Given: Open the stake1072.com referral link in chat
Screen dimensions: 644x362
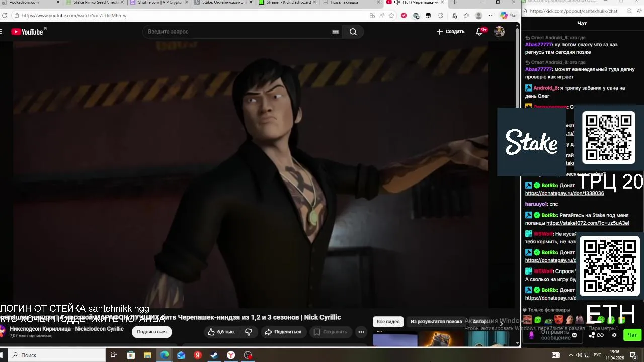Looking at the screenshot, I should pyautogui.click(x=588, y=223).
